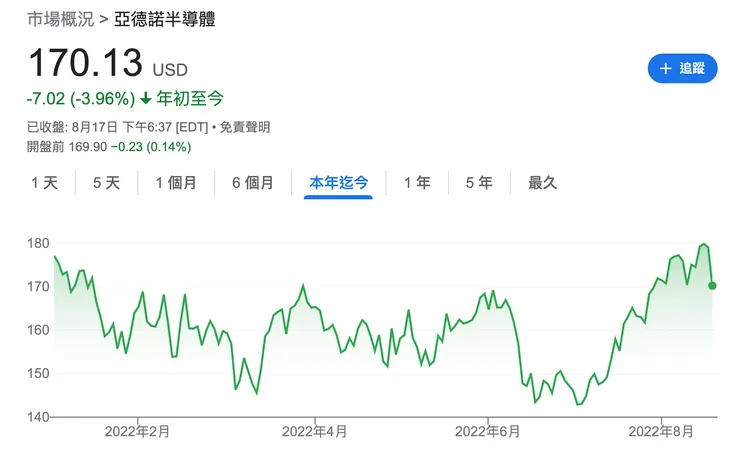Switch to the 6 個月 range tab
740x455 pixels.
[252, 183]
